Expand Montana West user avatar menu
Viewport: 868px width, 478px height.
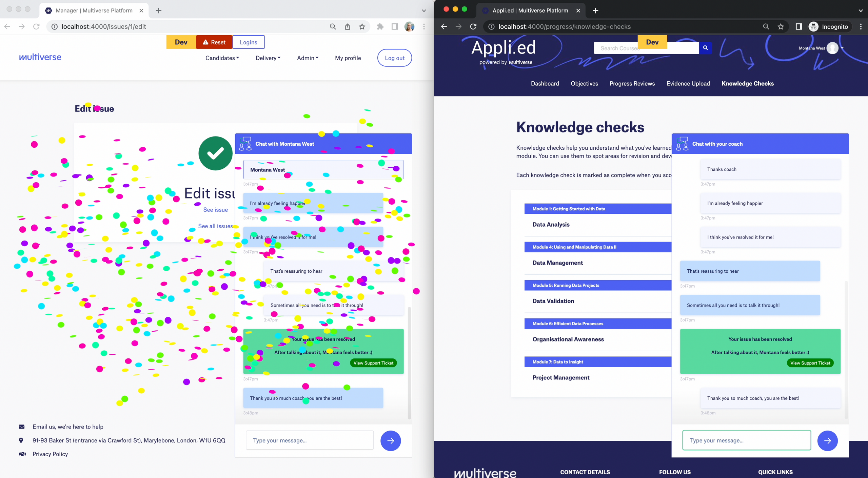click(x=833, y=48)
